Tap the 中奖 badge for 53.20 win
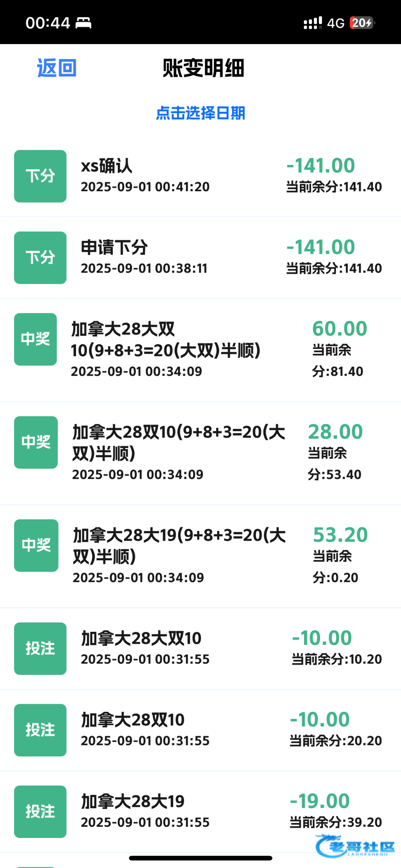Viewport: 401px width, 868px height. click(36, 545)
